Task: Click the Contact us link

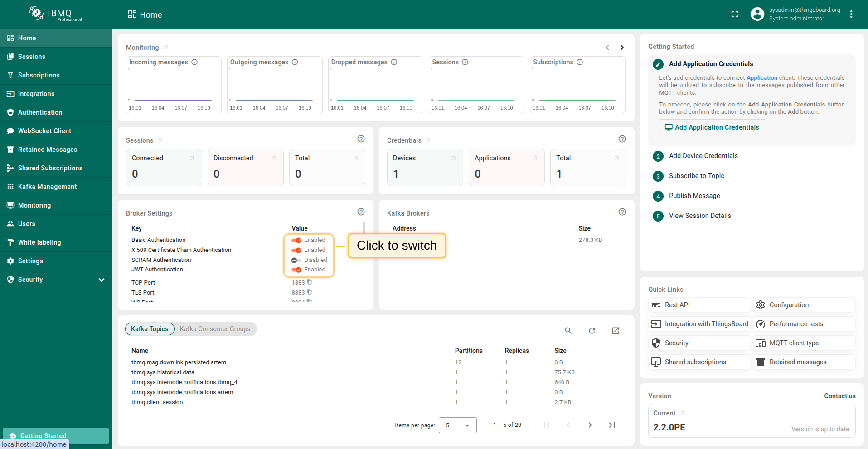Action: pyautogui.click(x=839, y=396)
